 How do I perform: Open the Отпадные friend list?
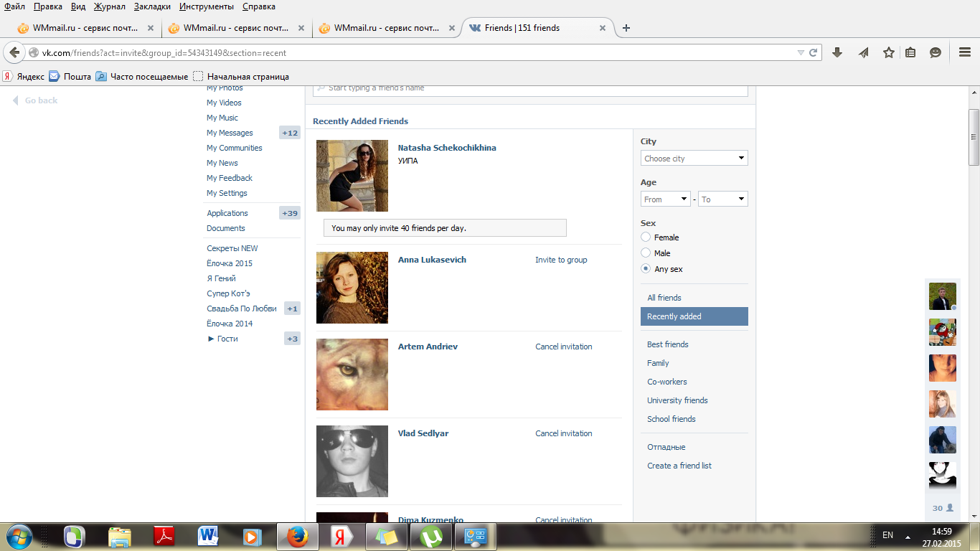coord(666,447)
